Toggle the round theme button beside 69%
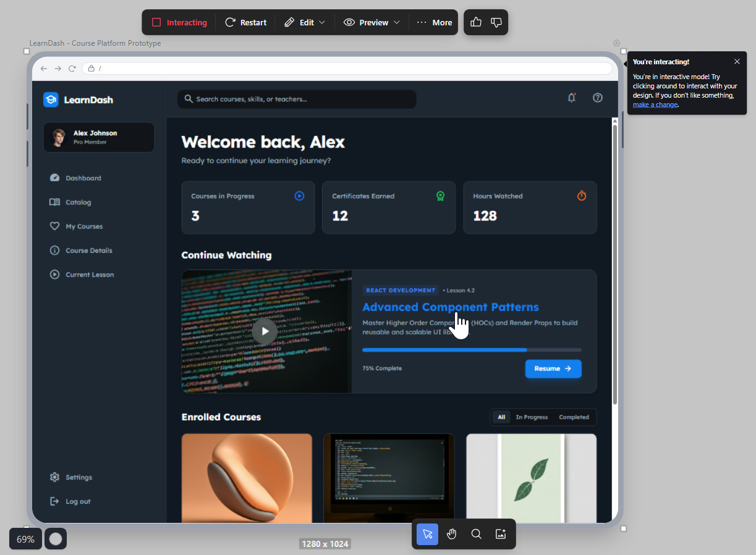756x555 pixels. click(56, 539)
